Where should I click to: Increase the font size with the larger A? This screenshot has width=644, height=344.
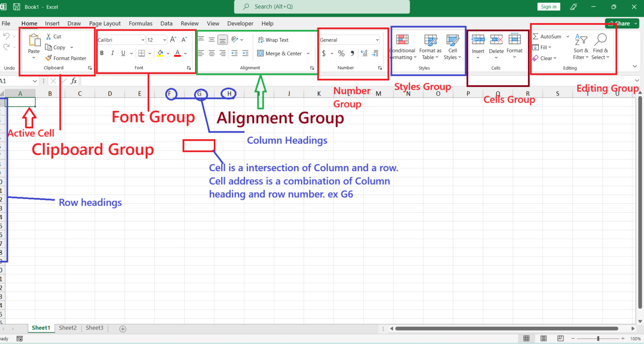tap(173, 39)
